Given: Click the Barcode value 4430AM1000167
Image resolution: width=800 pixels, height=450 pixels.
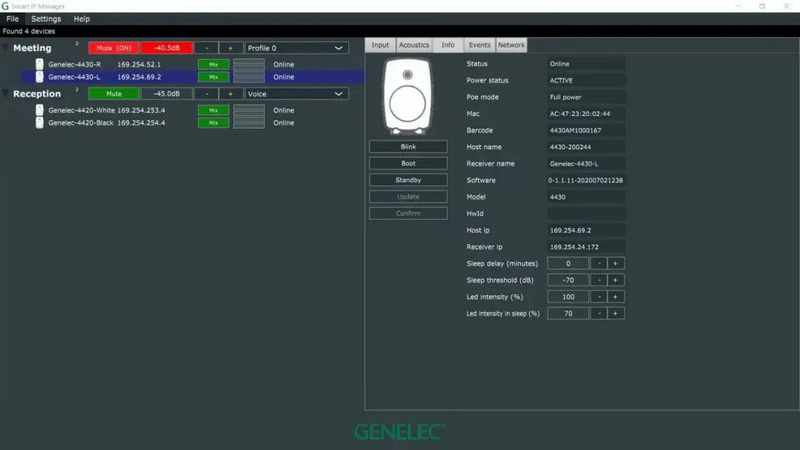Looking at the screenshot, I should click(586, 130).
